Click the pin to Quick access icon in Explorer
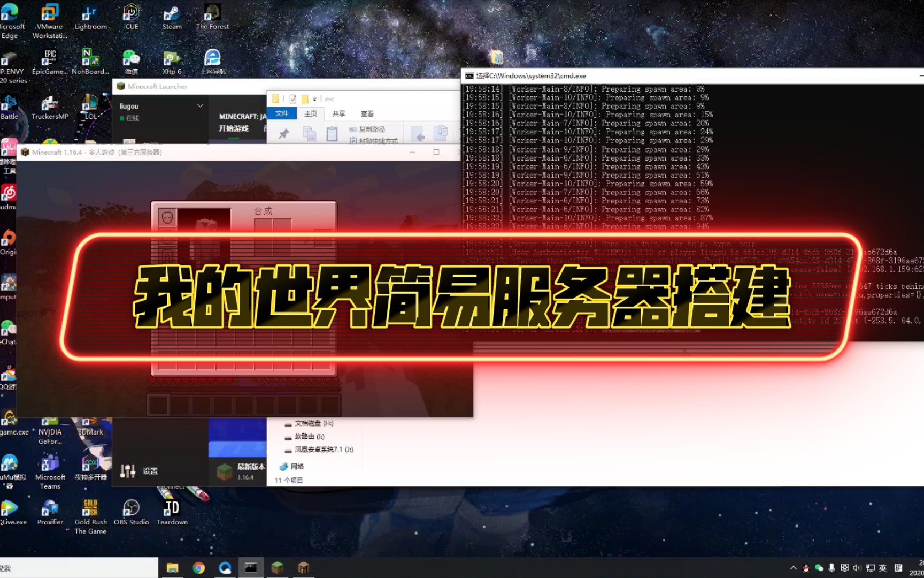The height and width of the screenshot is (578, 924). [283, 134]
